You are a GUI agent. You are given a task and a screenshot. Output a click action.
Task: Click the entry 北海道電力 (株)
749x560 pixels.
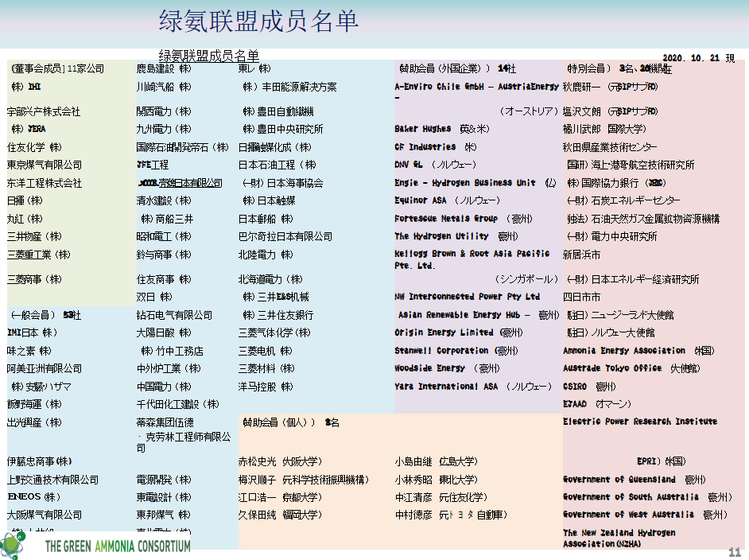270,279
